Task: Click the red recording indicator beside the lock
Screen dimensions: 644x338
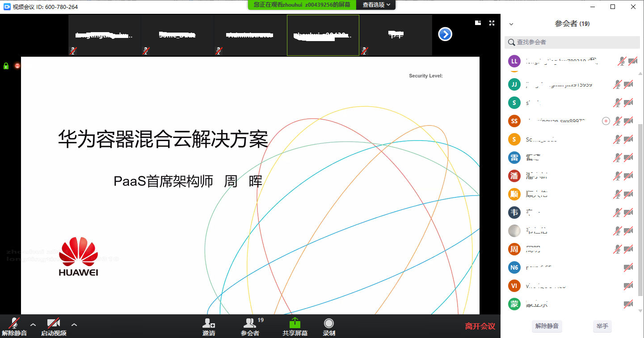Action: coord(17,66)
